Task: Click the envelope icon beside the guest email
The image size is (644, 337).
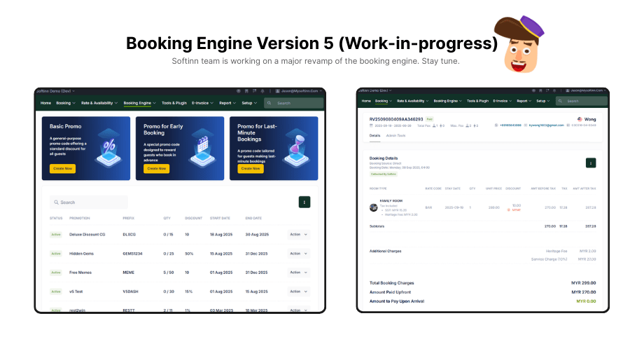Action: point(526,125)
